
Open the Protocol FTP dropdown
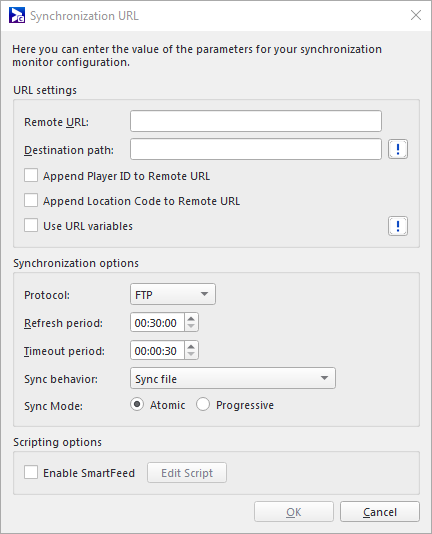coord(173,294)
